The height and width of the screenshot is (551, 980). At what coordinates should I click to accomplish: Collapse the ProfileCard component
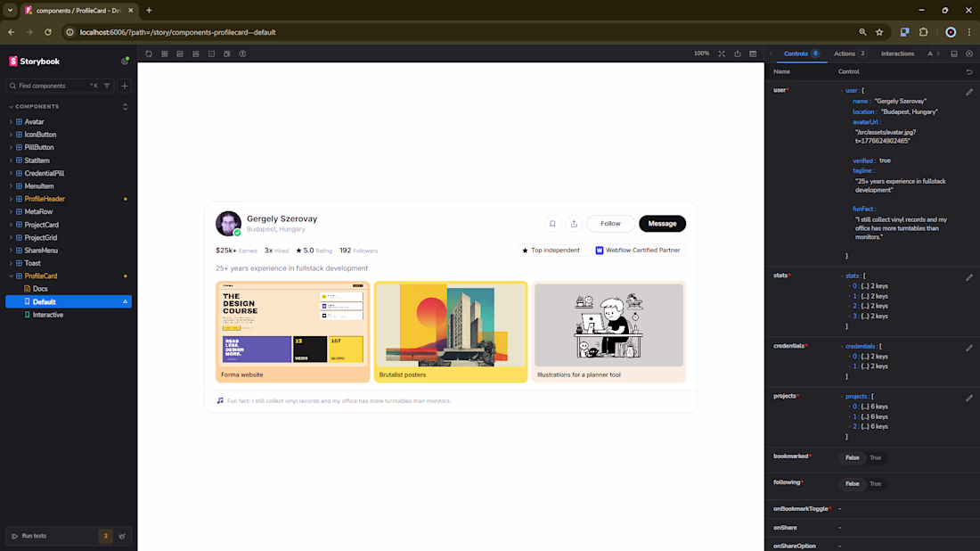41,275
